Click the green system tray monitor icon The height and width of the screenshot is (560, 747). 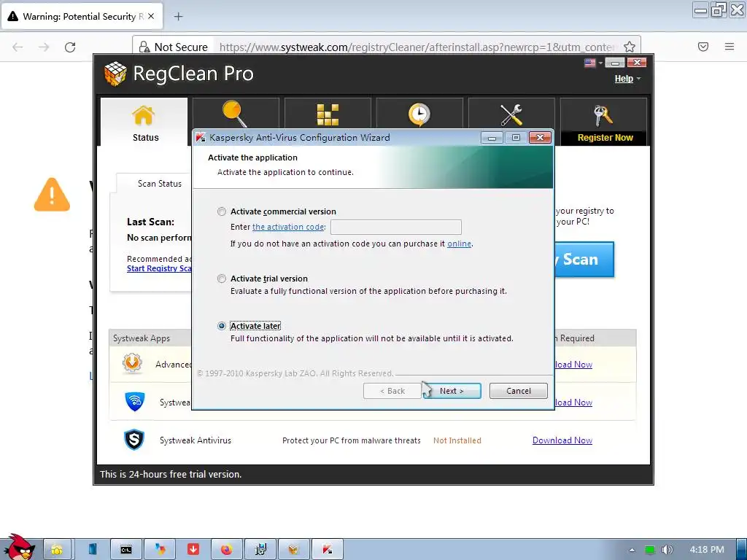click(649, 550)
